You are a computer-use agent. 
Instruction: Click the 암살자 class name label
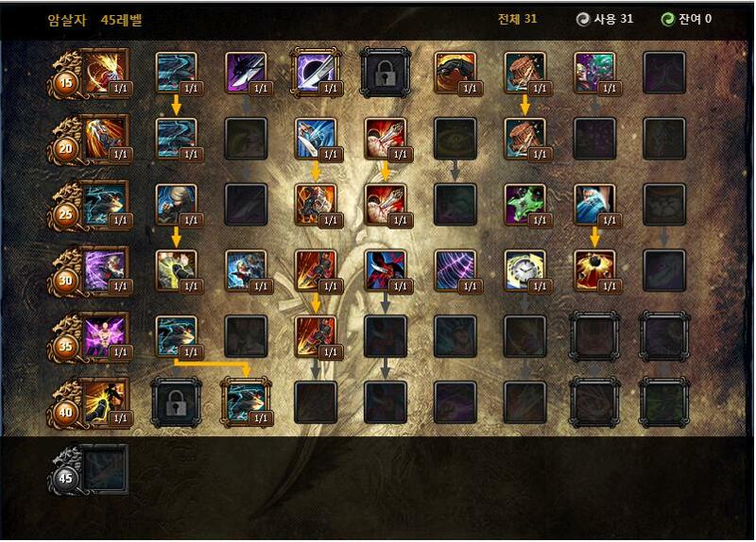[67, 20]
